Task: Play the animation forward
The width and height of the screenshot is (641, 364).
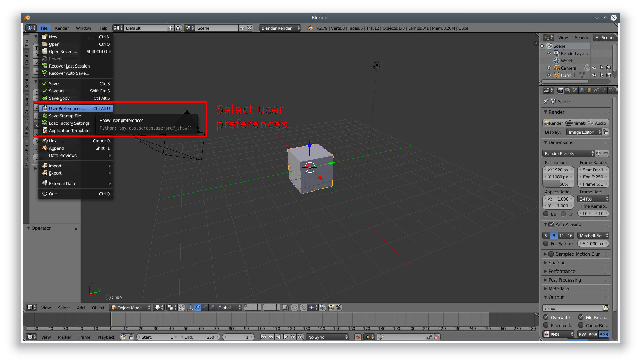Action: tap(286, 337)
